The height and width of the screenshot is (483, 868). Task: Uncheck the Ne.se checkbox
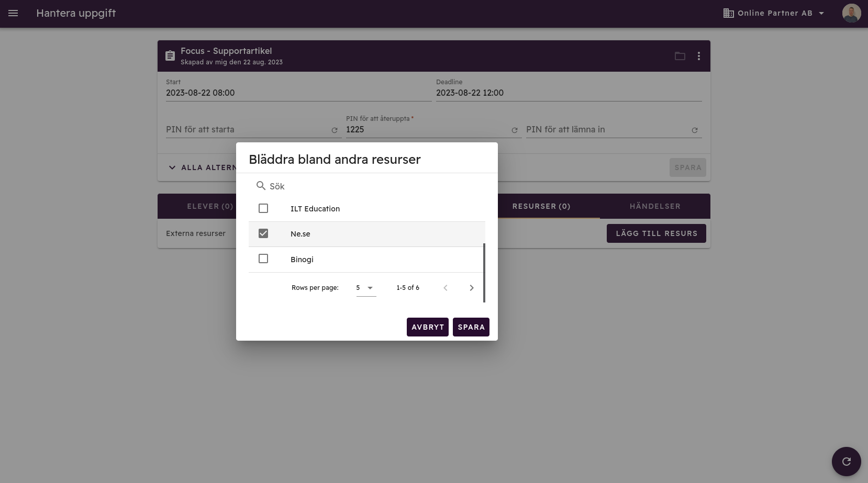[263, 233]
